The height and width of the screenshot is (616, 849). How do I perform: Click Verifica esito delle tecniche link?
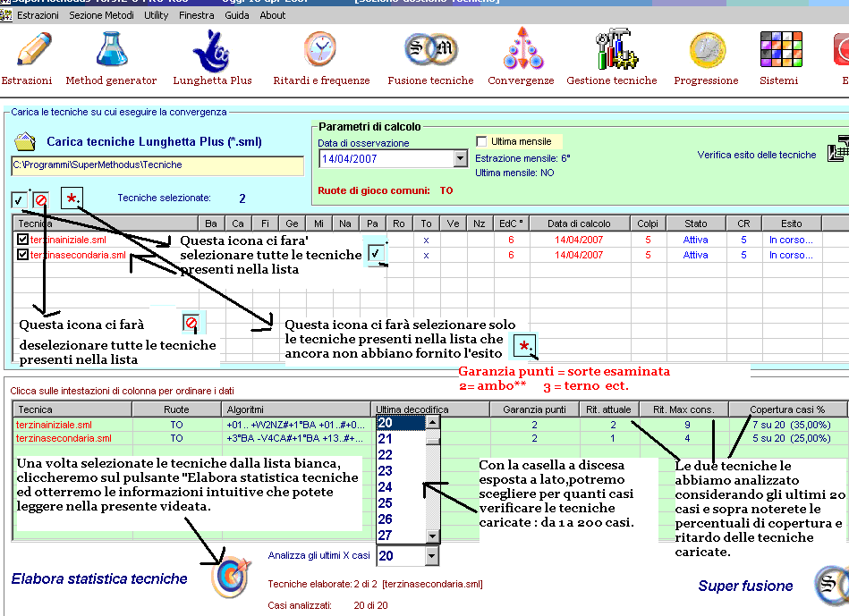(x=757, y=155)
